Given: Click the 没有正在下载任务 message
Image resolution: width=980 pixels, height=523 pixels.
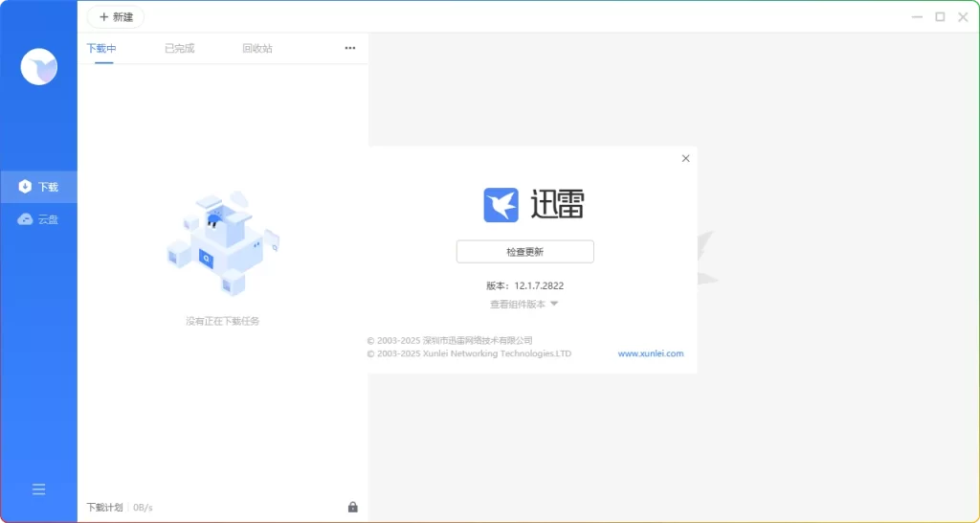Looking at the screenshot, I should 222,321.
